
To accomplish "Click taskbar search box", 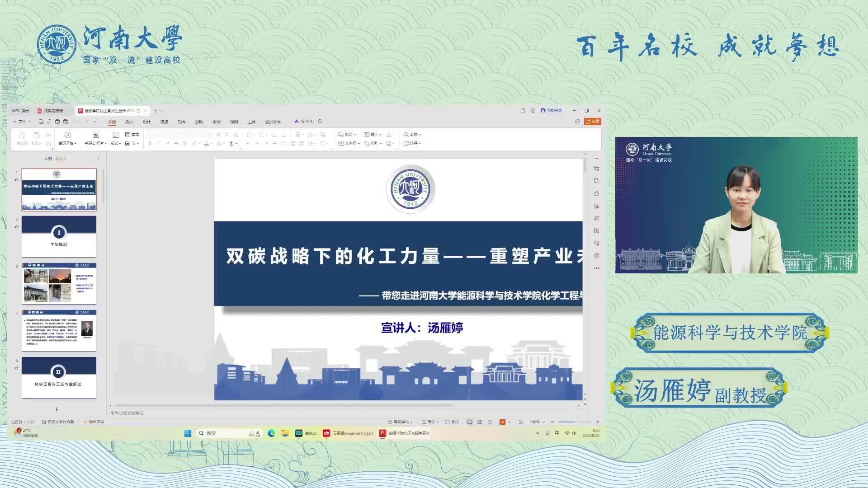I will [x=230, y=433].
